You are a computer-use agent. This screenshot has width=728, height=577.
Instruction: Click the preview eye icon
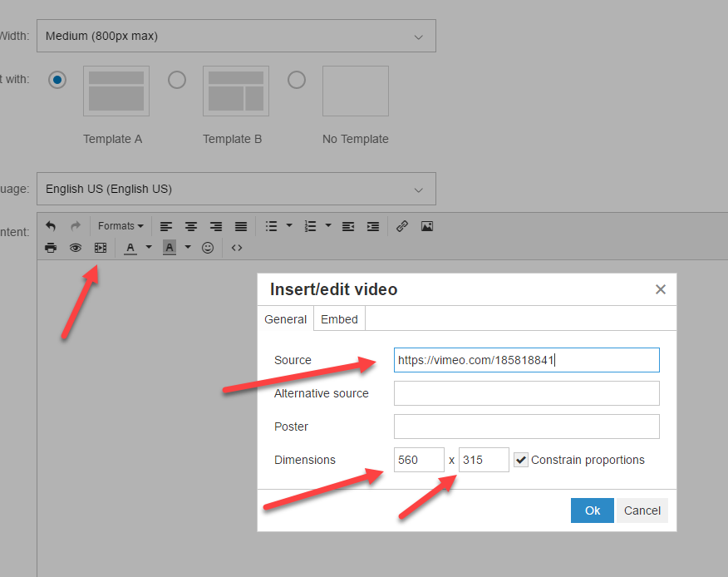coord(76,248)
